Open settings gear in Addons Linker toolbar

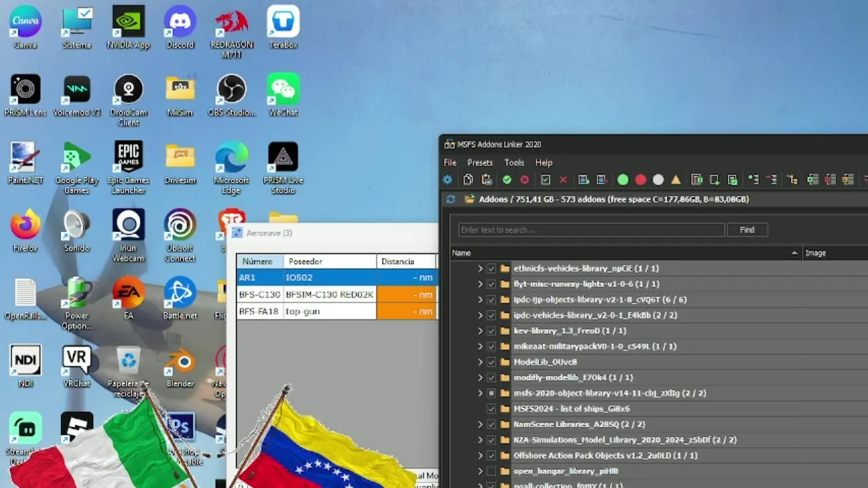[448, 180]
